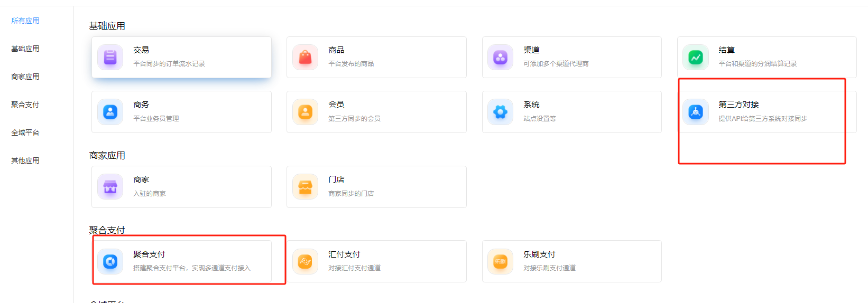Click the orange 门店 shop icon
Screen dimensions: 868x303
pyautogui.click(x=305, y=187)
